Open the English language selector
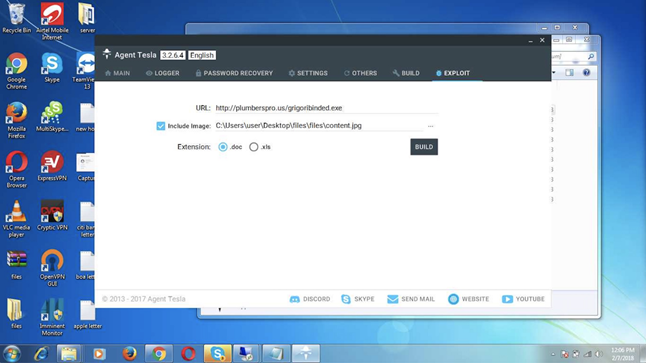The image size is (646, 363). (x=202, y=55)
